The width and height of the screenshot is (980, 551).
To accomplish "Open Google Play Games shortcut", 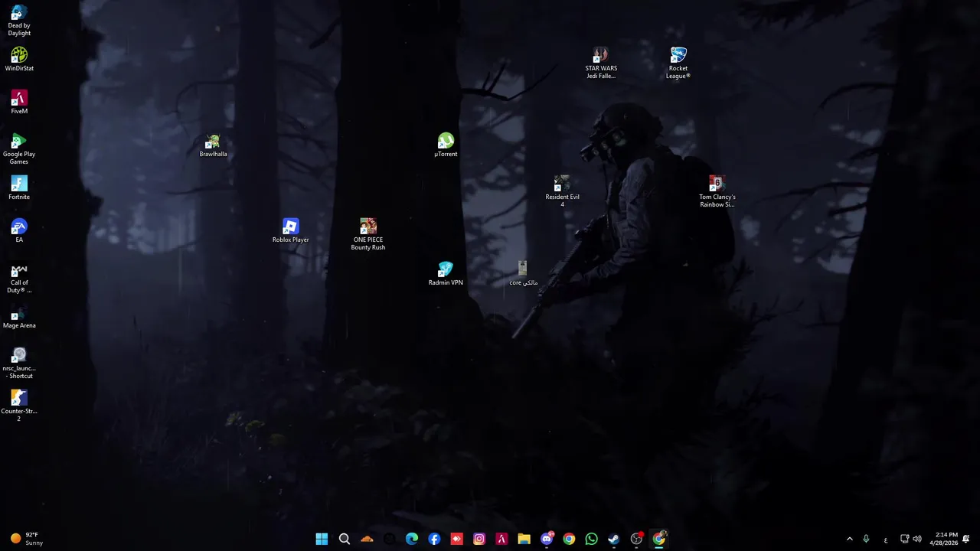I will [x=19, y=149].
